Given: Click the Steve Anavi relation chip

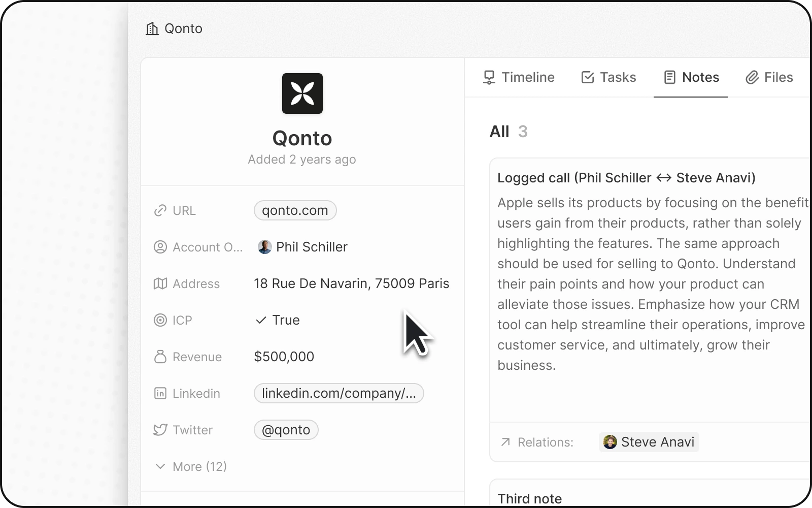Looking at the screenshot, I should pos(649,442).
